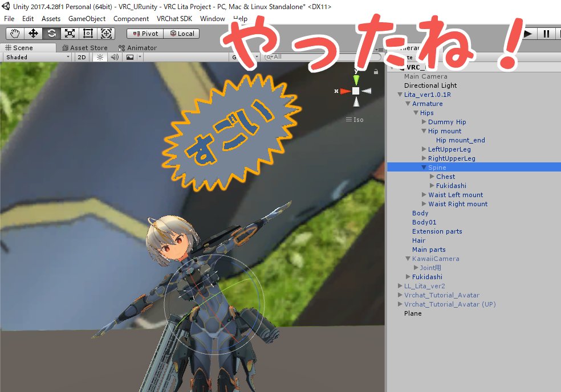Screen dimensions: 561x392
Task: Select Main Camera in hierarchy
Action: (x=426, y=76)
